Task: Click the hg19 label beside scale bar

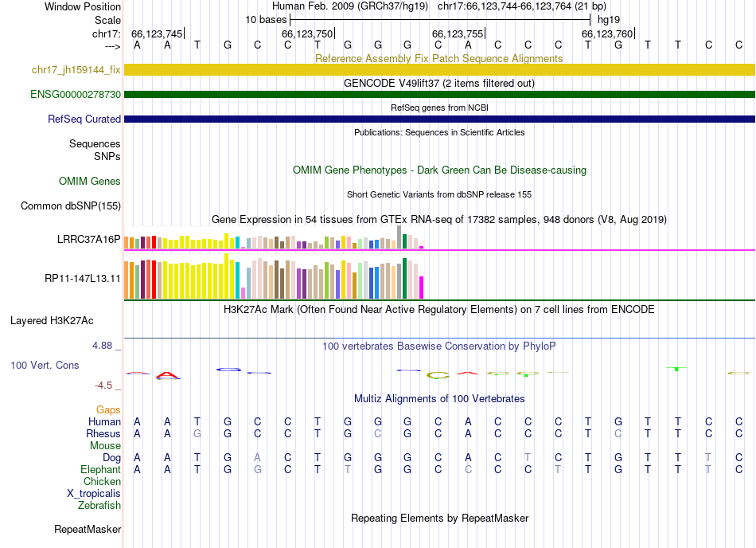Action: click(x=609, y=20)
